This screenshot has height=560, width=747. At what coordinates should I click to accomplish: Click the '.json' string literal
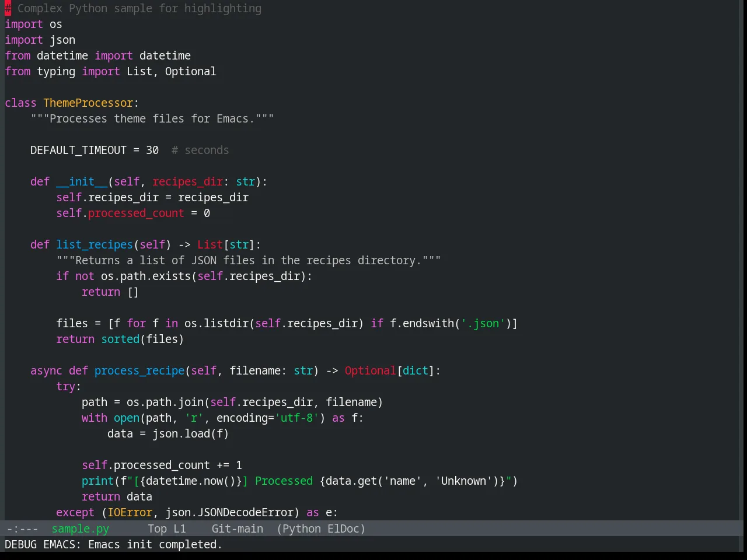(x=483, y=323)
